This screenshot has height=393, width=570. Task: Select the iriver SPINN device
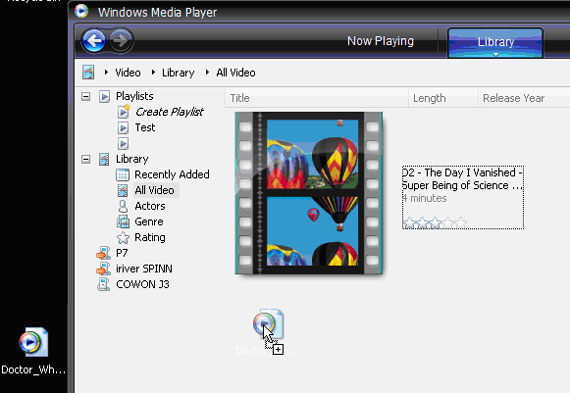point(144,269)
